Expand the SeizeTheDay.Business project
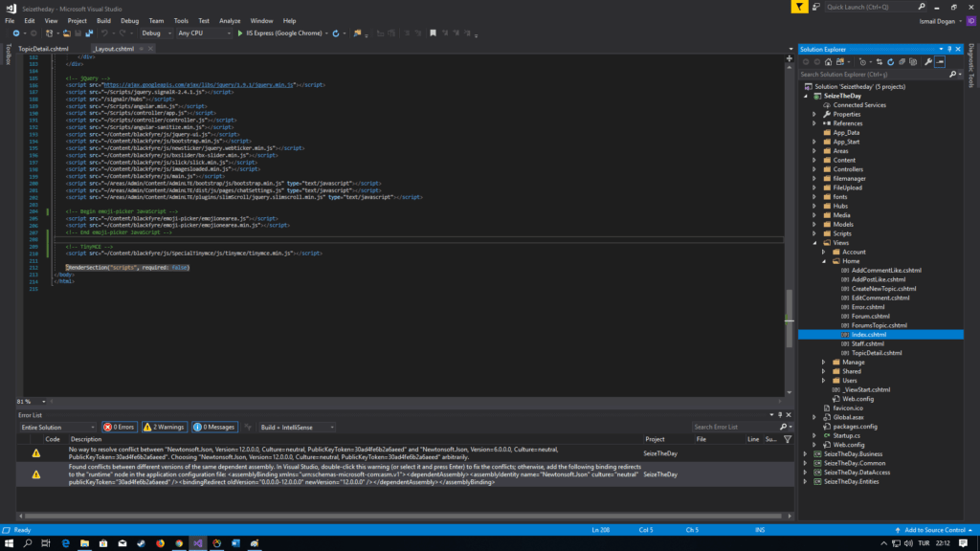 (x=806, y=454)
